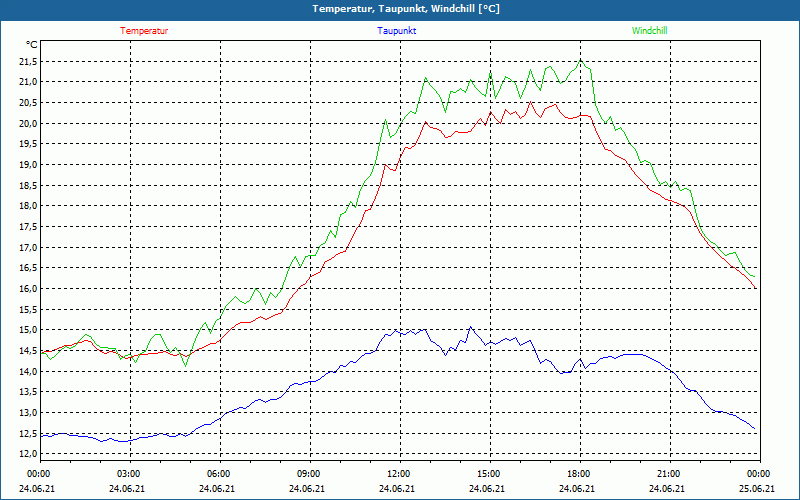Viewport: 800px width, 500px height.
Task: Click the 19,0 y-axis value
Action: tap(29, 165)
